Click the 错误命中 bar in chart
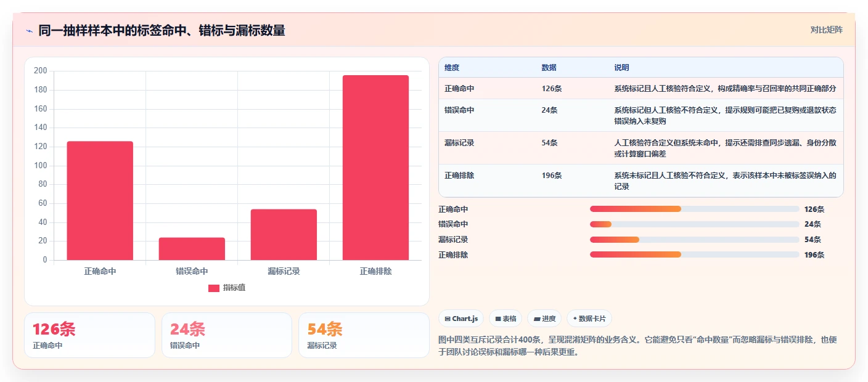This screenshot has height=382, width=868. [192, 249]
